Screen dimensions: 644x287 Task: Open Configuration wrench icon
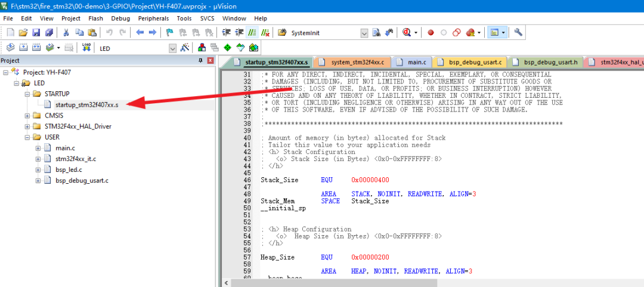(x=518, y=32)
